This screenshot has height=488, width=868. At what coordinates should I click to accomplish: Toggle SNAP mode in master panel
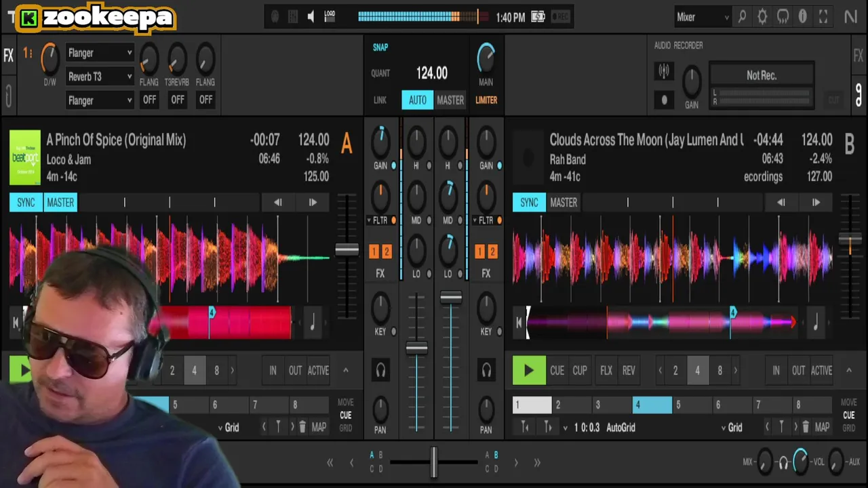pos(380,47)
